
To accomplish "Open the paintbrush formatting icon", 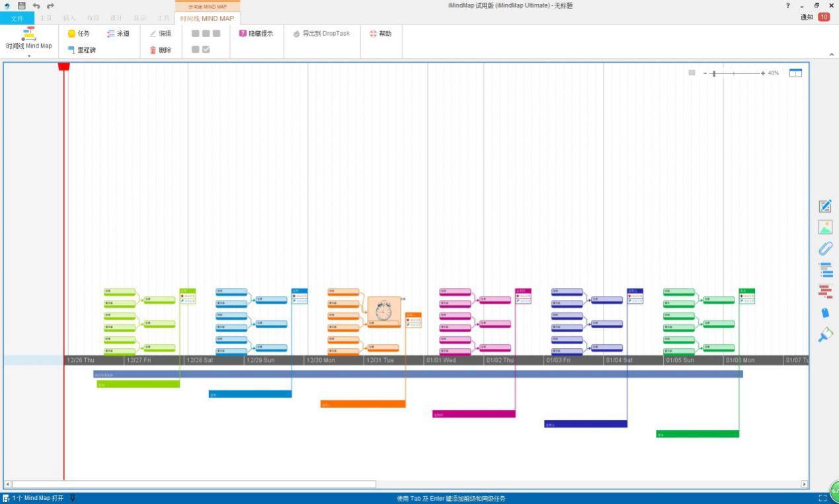I will coord(825,335).
